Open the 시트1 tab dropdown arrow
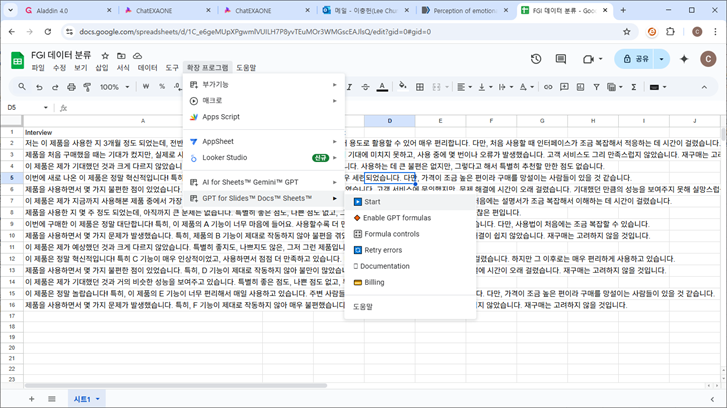The width and height of the screenshot is (727, 408). [97, 399]
